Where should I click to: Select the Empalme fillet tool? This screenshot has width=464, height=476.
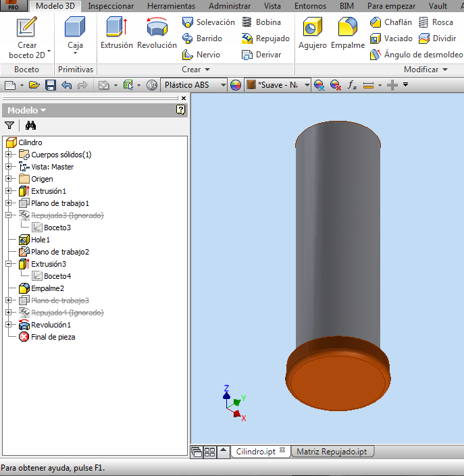pyautogui.click(x=348, y=33)
